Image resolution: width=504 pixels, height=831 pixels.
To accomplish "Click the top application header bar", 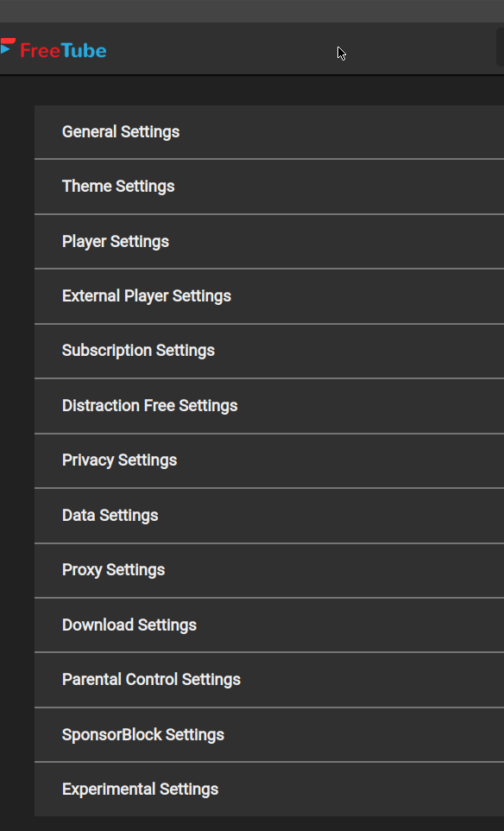I will click(x=252, y=50).
